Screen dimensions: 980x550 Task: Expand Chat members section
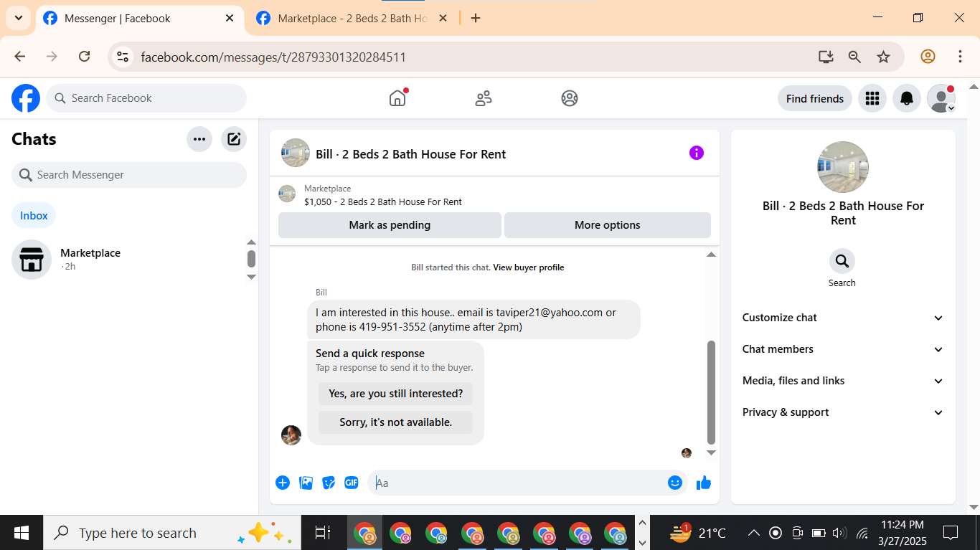pos(843,349)
